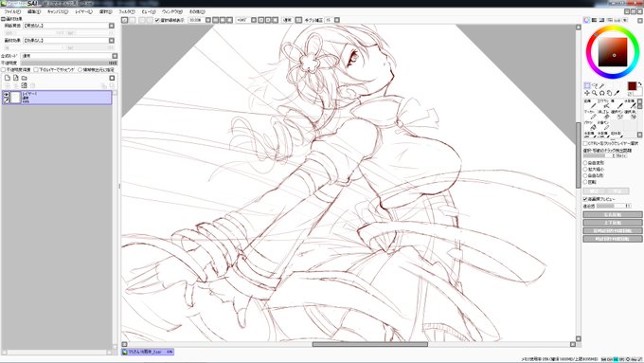Adjust the 遠近感 perspective slider

tap(614, 206)
